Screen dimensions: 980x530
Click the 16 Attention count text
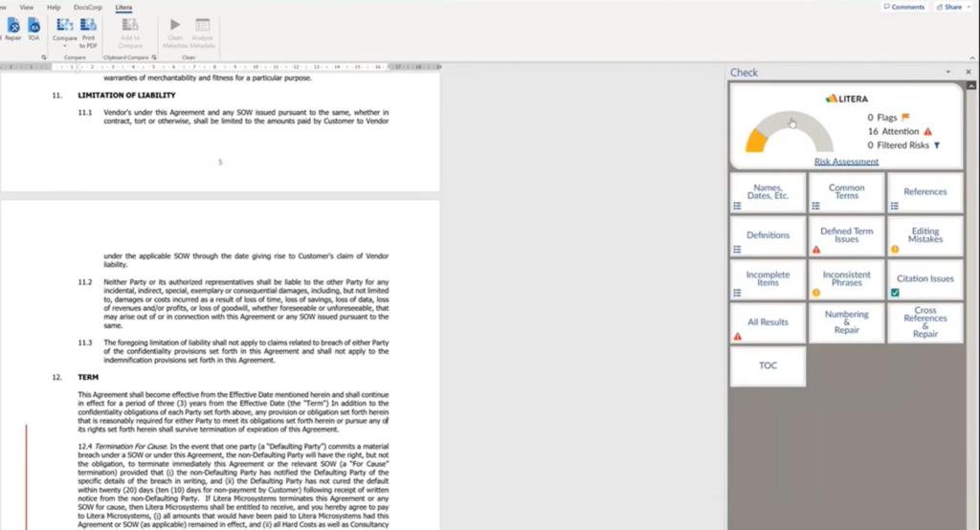[893, 131]
